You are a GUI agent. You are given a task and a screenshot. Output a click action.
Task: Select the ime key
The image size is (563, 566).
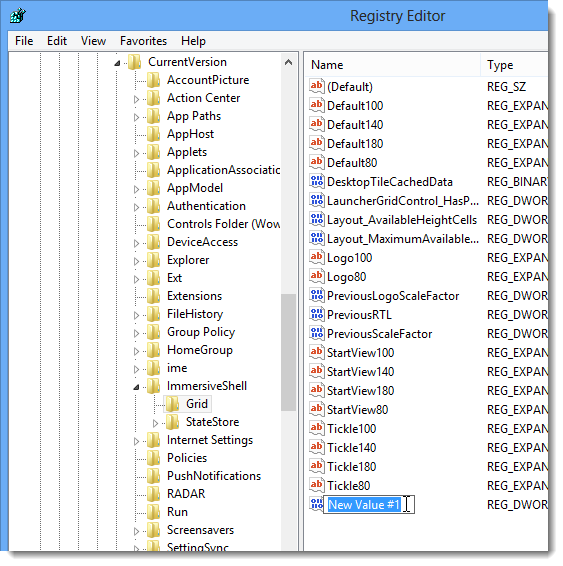tap(177, 368)
